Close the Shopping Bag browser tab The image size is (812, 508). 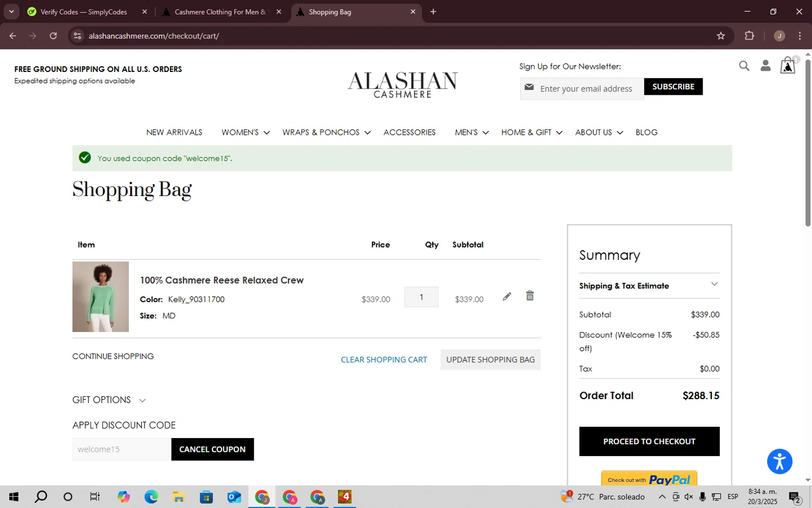pyautogui.click(x=412, y=11)
